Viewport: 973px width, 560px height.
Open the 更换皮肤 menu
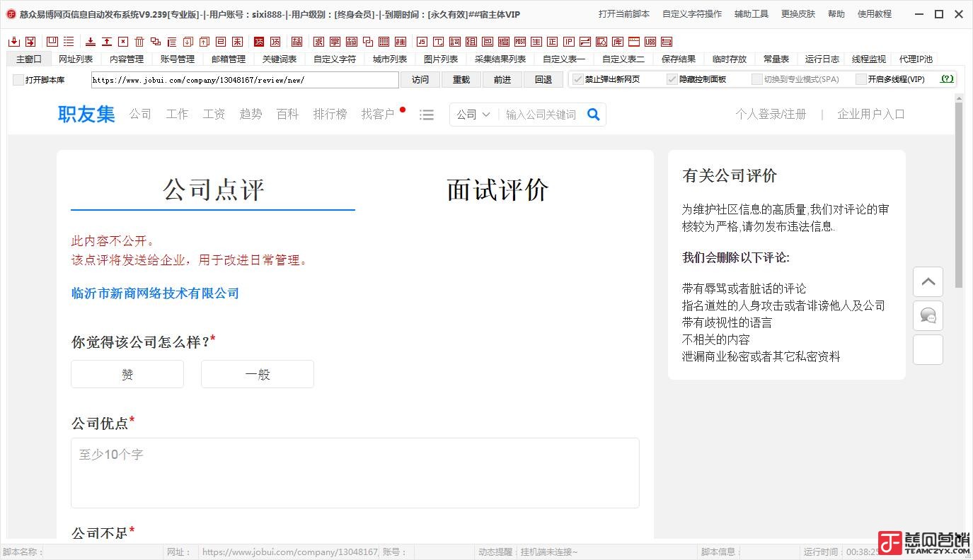tap(798, 14)
